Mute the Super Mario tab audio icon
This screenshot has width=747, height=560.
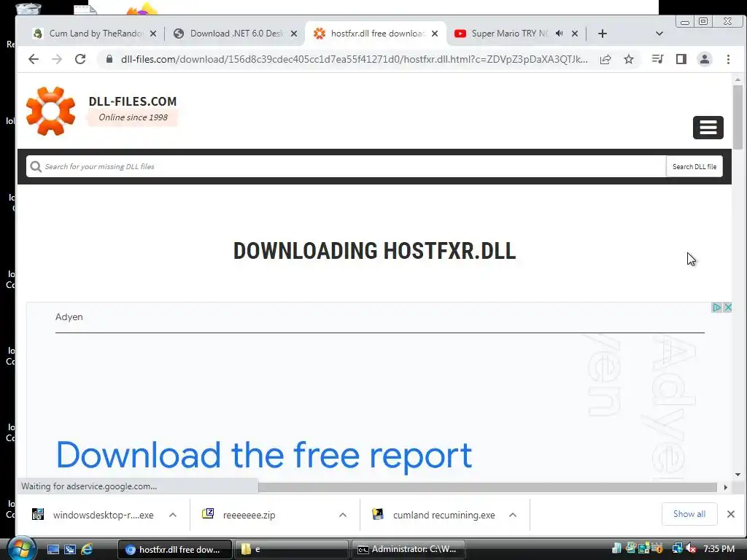[560, 34]
